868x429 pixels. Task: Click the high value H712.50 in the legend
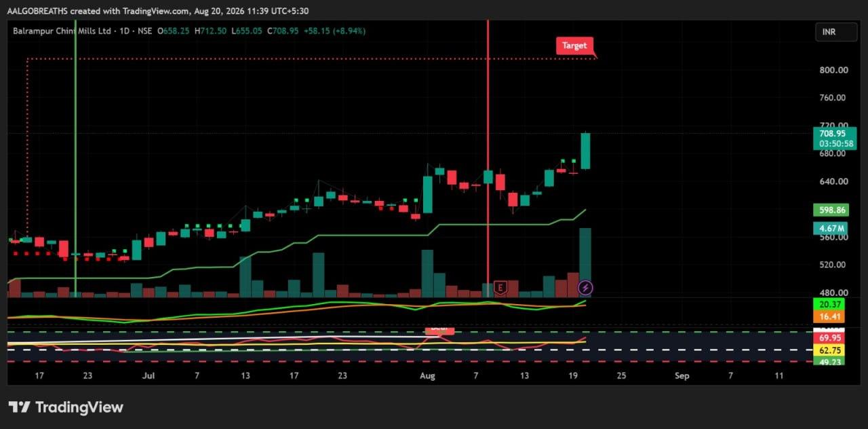tap(210, 31)
